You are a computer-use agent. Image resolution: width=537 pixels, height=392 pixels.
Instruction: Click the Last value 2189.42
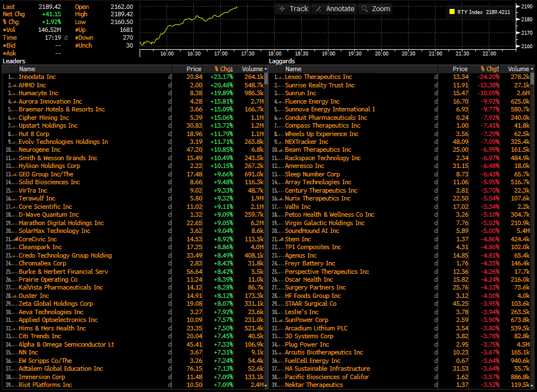click(50, 7)
